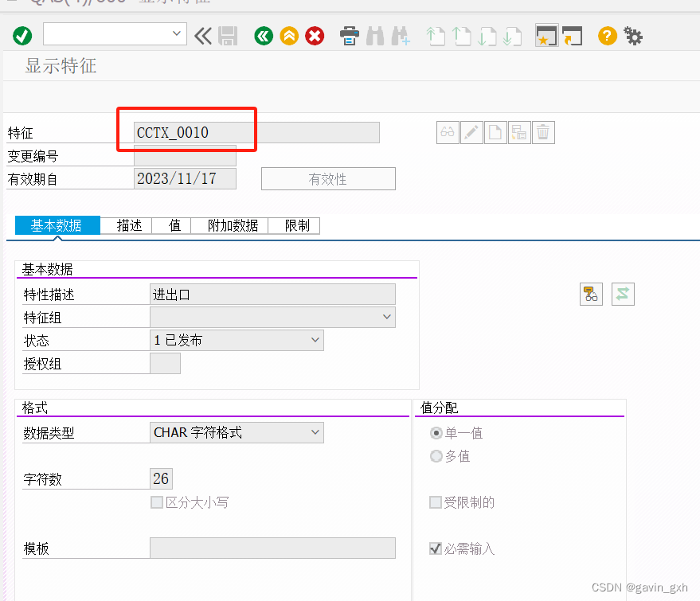Open Help using the question mark icon
The height and width of the screenshot is (601, 700).
606,36
